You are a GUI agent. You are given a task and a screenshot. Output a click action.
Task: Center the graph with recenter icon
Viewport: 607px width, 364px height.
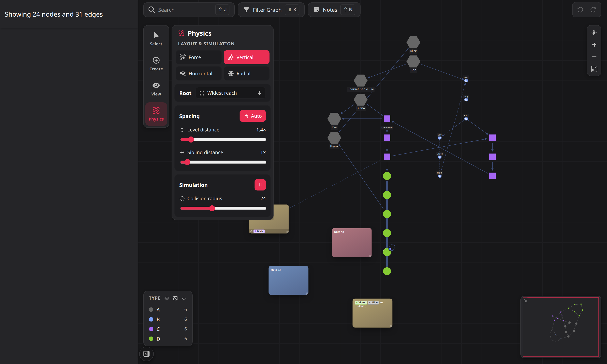(x=594, y=33)
